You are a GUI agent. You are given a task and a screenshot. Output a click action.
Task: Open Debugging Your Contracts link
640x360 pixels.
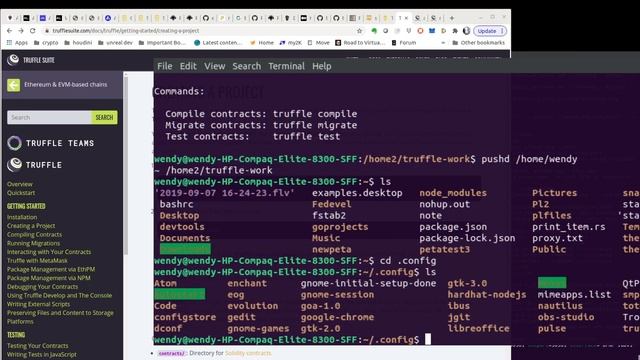pyautogui.click(x=42, y=287)
